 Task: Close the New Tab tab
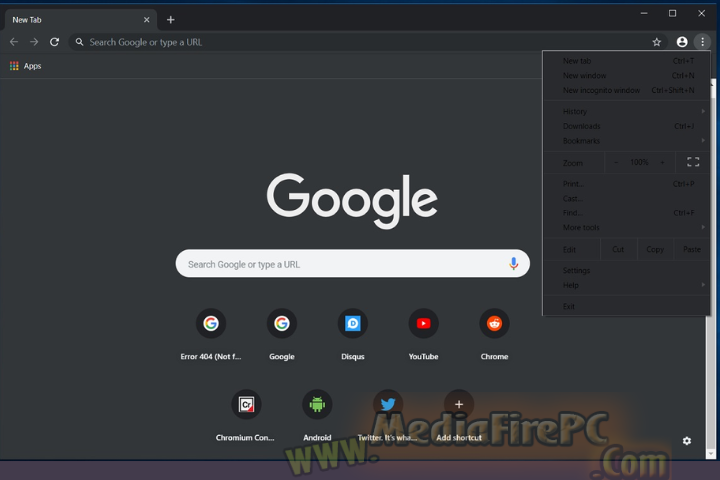click(x=146, y=20)
